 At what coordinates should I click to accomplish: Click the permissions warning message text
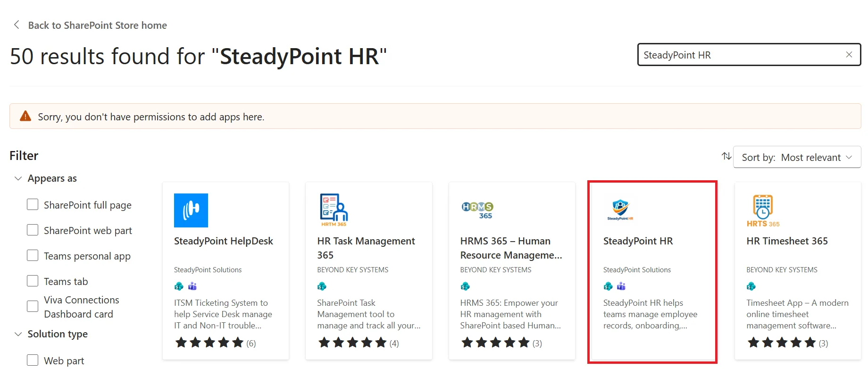(151, 117)
